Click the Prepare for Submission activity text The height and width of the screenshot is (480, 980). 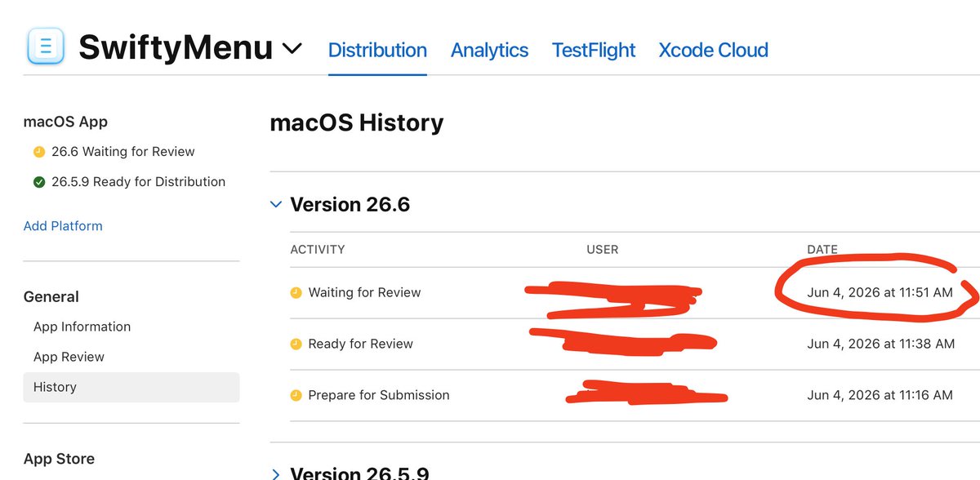click(379, 395)
